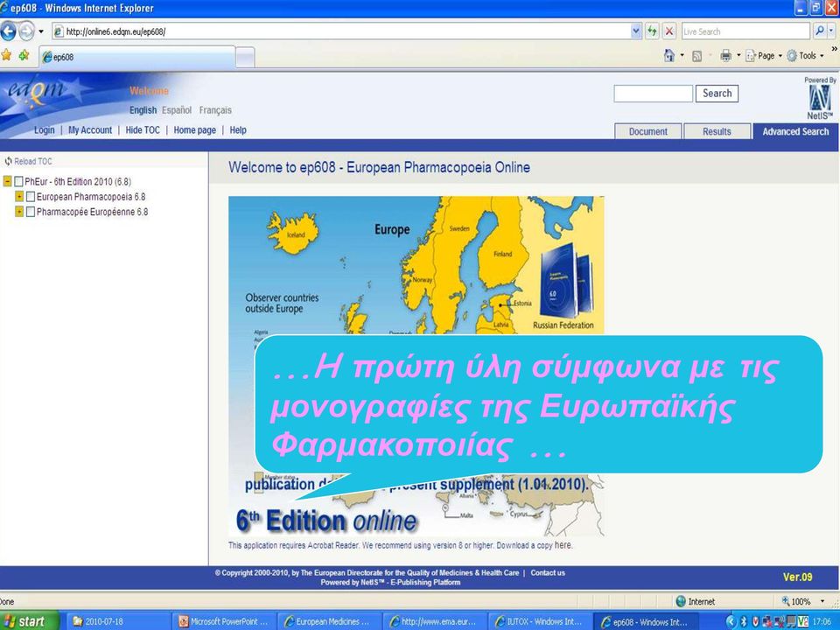Image resolution: width=840 pixels, height=630 pixels.
Task: Click Reload TOC
Action: [x=28, y=161]
